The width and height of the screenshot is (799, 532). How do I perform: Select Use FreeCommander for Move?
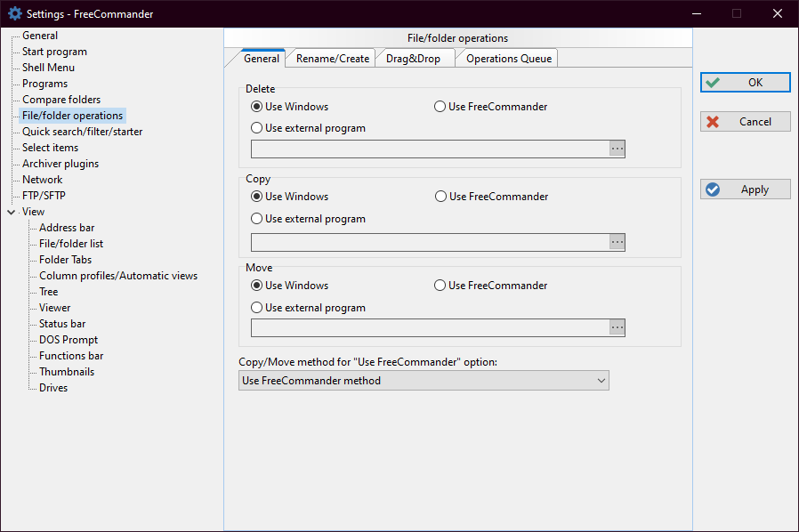pyautogui.click(x=440, y=286)
